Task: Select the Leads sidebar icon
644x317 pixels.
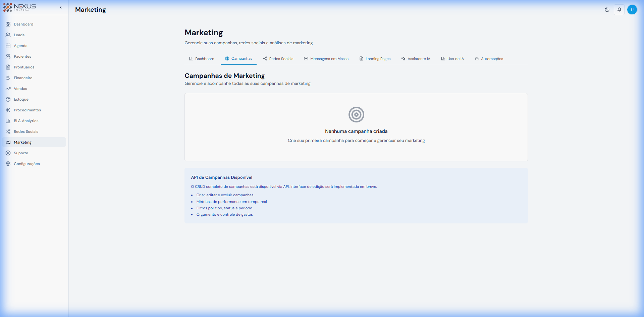Action: [8, 35]
